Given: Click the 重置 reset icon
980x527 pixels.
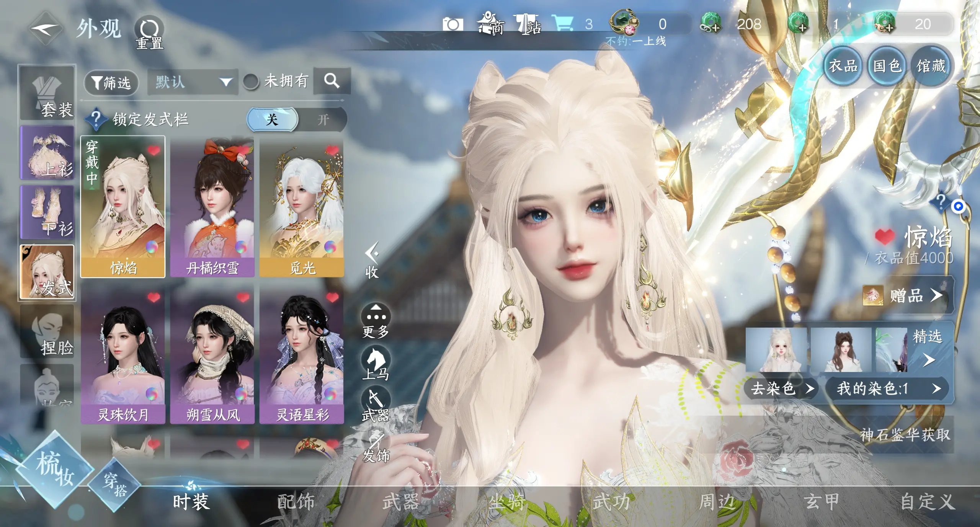Looking at the screenshot, I should pyautogui.click(x=149, y=33).
